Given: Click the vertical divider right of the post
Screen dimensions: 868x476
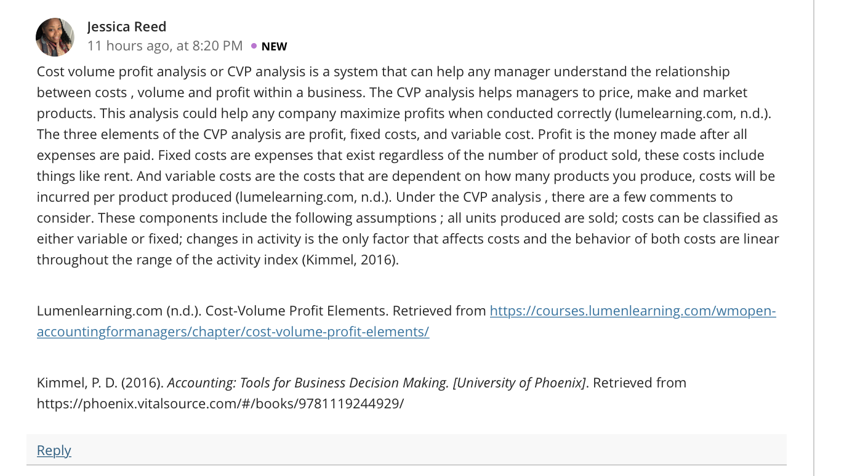Looking at the screenshot, I should tap(814, 238).
